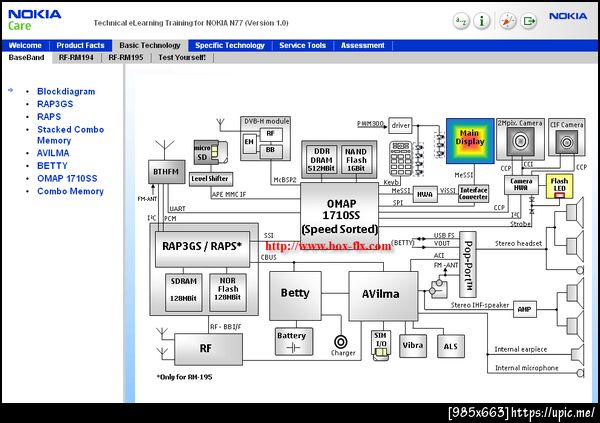600x423 pixels.
Task: Click the Pop-Port block
Action: tap(468, 264)
